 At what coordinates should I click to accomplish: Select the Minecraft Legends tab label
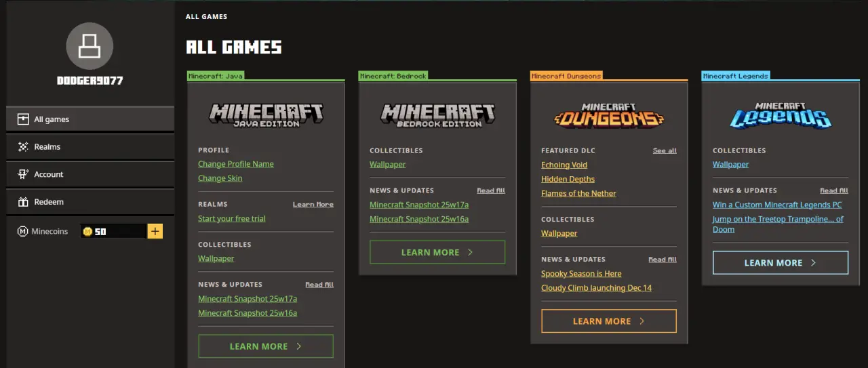[736, 76]
